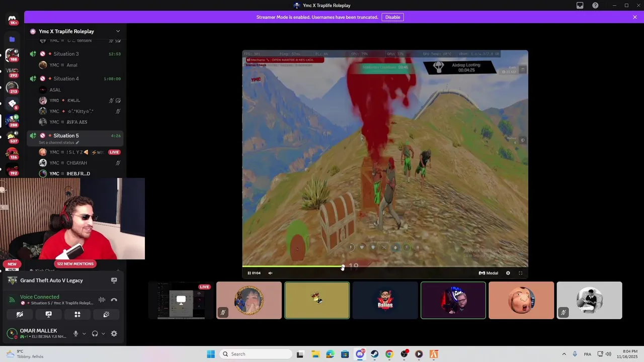Select Situation 5 voice channel
This screenshot has height=362, width=644.
75,138
